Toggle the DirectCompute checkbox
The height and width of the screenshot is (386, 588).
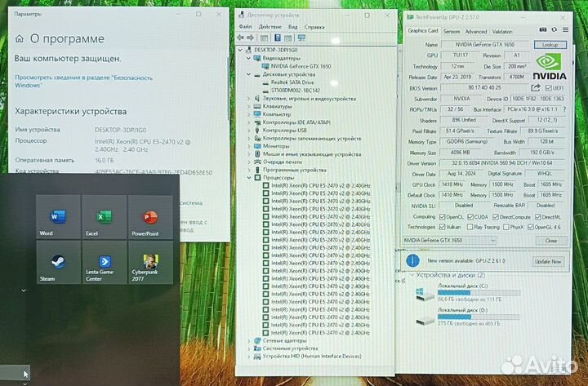pos(496,217)
